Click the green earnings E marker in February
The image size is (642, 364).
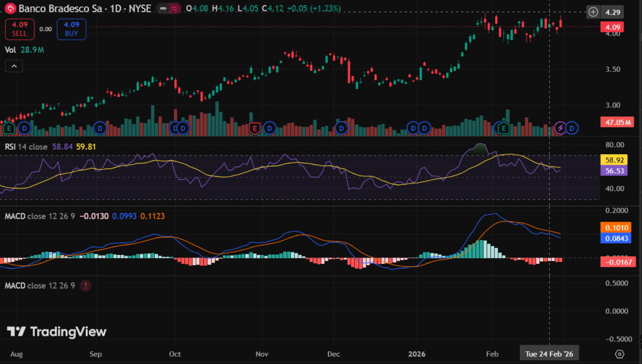[x=502, y=128]
